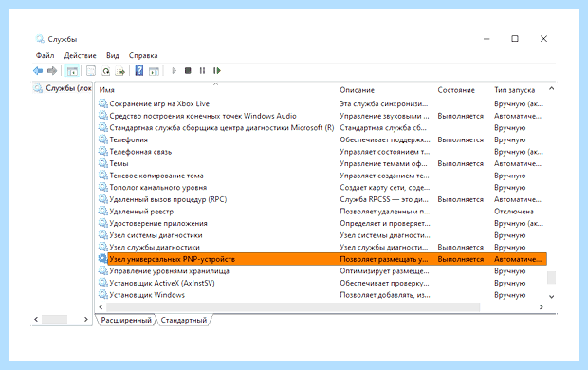
Task: Click the vertical scrollbar up arrow
Action: (551, 89)
